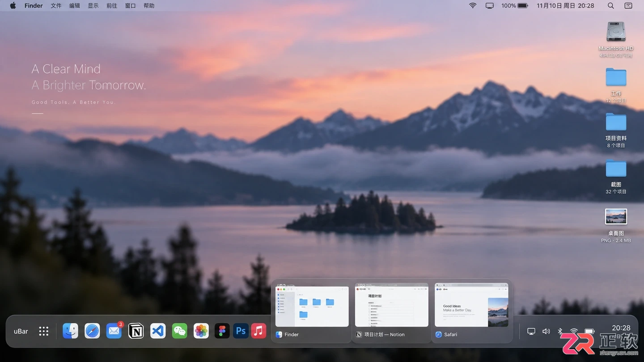Screen dimensions: 644x362
Task: Click the 20:28 clock in uBar
Action: [621, 328]
